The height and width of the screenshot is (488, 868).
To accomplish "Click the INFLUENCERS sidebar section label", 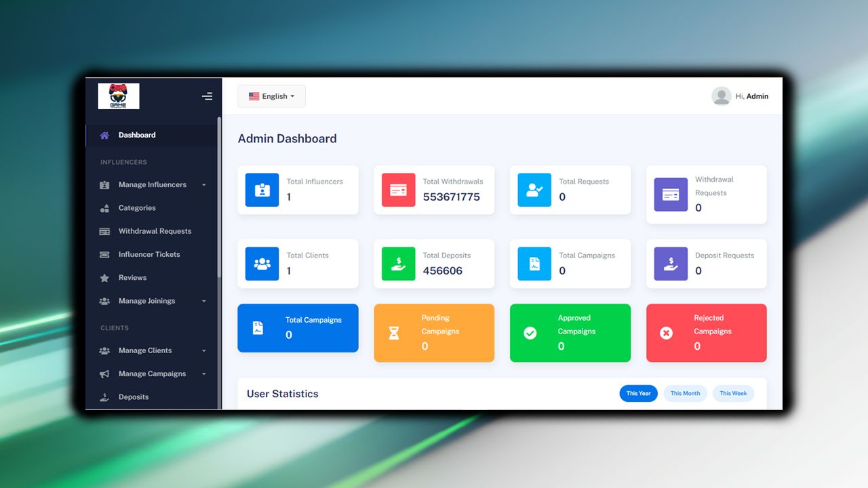I will click(123, 163).
